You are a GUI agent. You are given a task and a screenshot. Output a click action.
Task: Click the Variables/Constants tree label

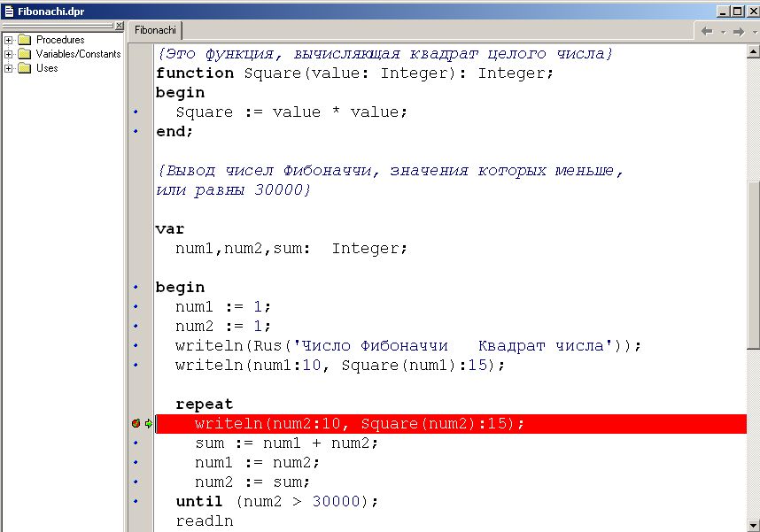(x=78, y=54)
